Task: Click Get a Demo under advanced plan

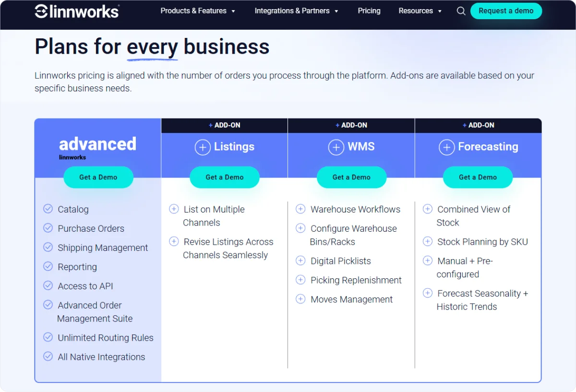Action: 98,177
